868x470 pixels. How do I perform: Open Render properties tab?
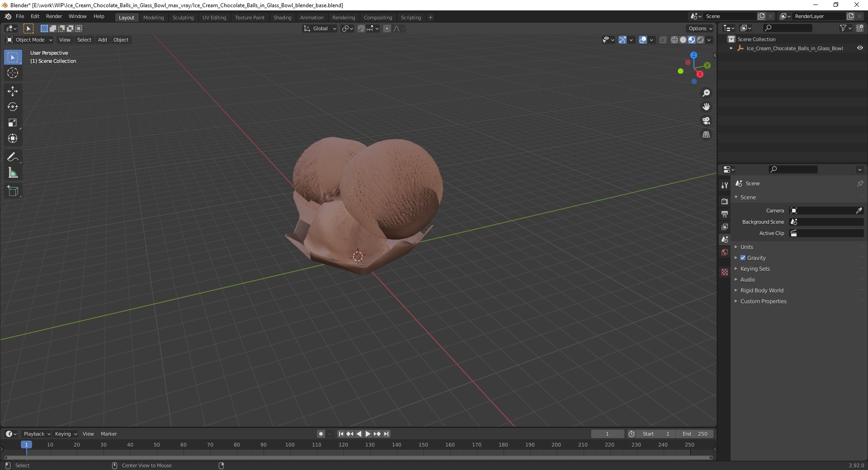[725, 201]
